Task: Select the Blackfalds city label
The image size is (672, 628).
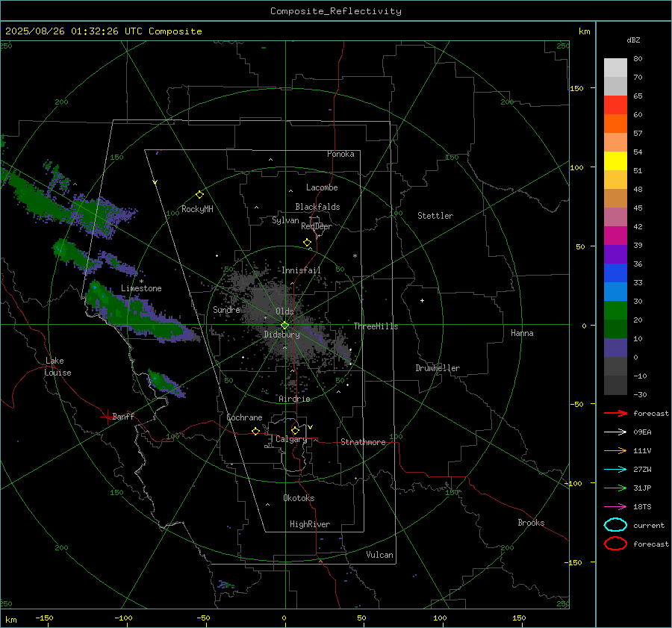Action: [317, 207]
